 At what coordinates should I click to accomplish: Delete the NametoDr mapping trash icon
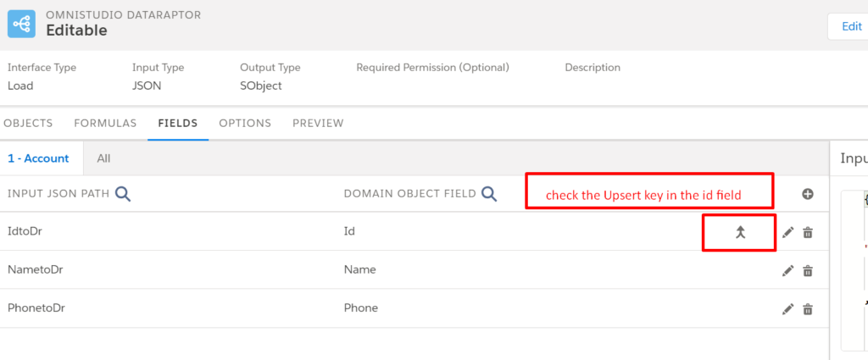(808, 271)
